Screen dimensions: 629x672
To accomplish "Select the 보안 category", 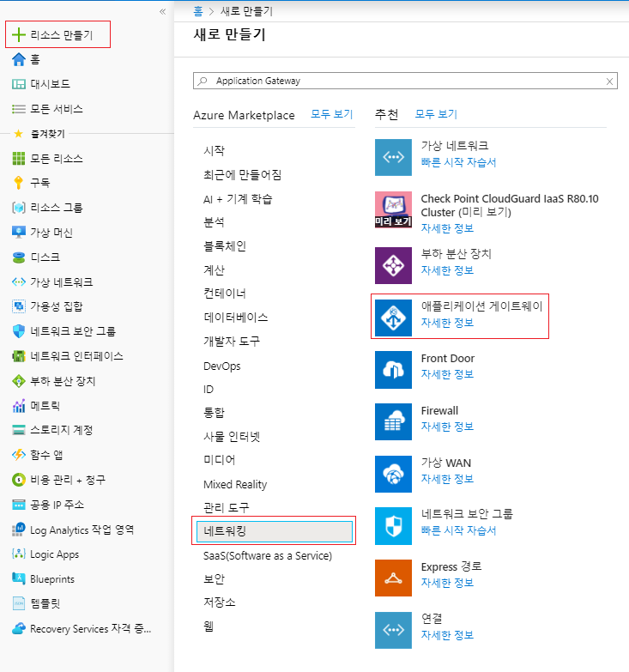I will coord(214,579).
